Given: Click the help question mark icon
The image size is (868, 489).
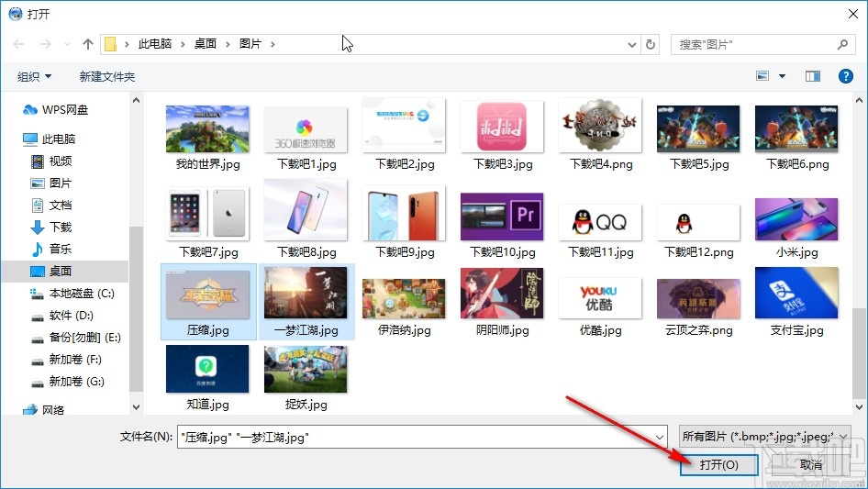Looking at the screenshot, I should tap(846, 76).
